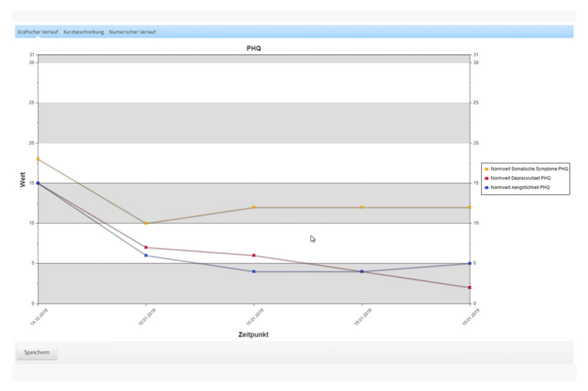
Task: Click red data point at value 2
Action: click(x=470, y=288)
